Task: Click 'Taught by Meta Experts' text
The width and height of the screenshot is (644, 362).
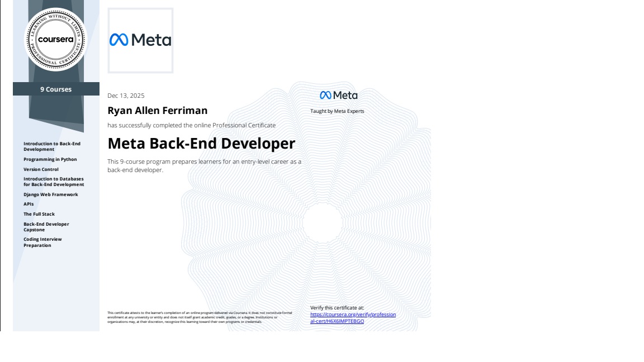Action: pos(337,111)
